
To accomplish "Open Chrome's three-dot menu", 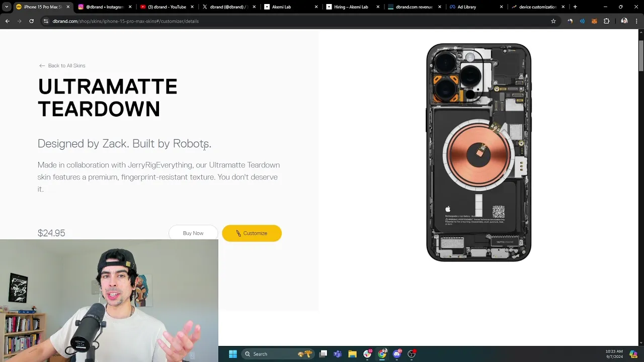I will tap(636, 21).
